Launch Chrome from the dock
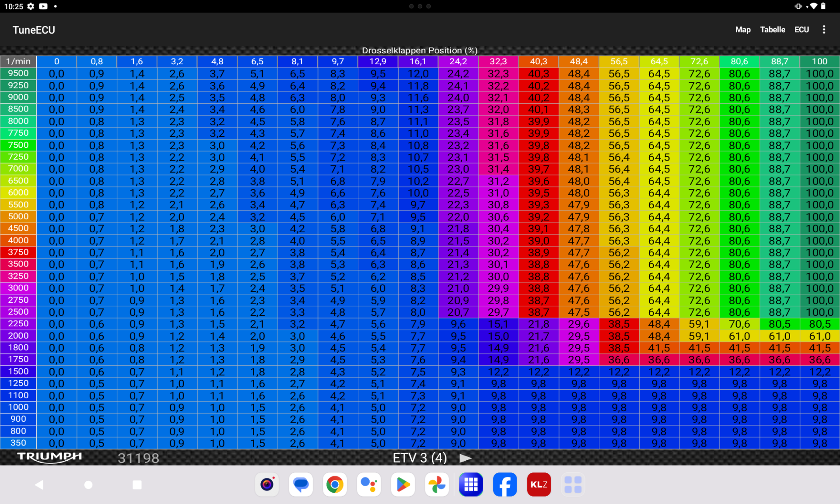Screen dimensions: 840x504 click(335, 485)
